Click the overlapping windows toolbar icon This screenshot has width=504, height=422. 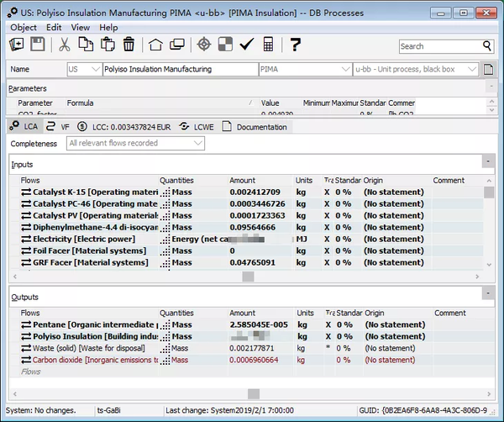tap(177, 45)
